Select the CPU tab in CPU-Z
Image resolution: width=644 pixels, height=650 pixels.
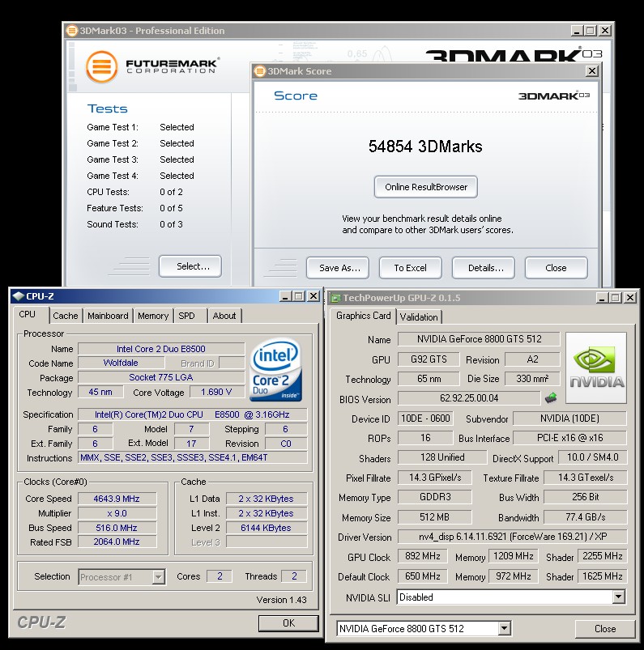(x=28, y=314)
